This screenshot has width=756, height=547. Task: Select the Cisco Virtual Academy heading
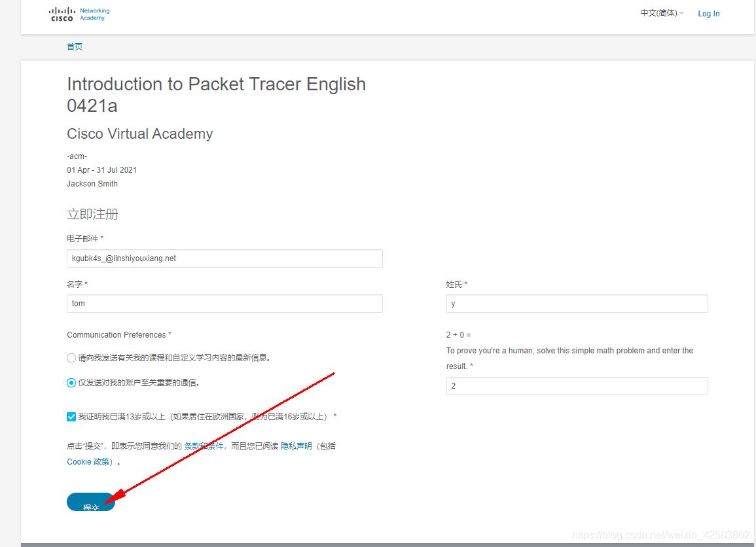pyautogui.click(x=140, y=133)
